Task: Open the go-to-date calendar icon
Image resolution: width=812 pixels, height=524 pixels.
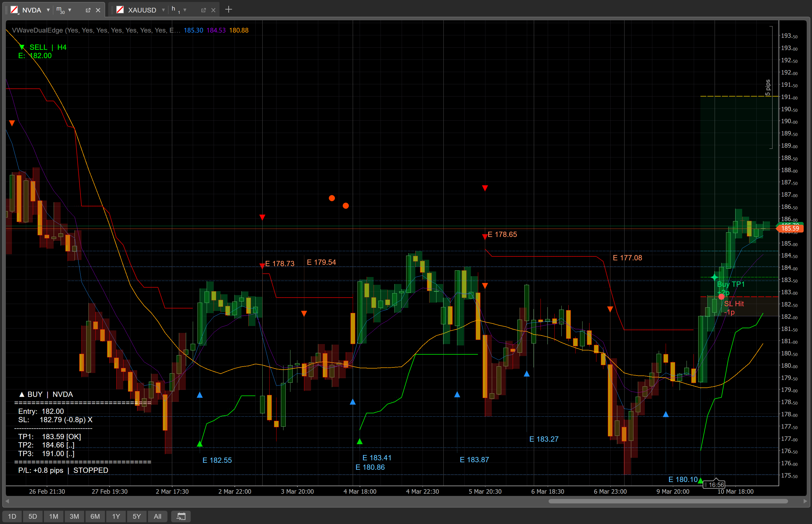Action: tap(181, 516)
